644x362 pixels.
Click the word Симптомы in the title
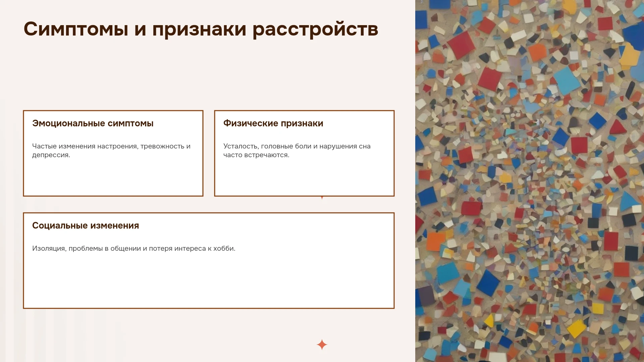[x=76, y=29]
